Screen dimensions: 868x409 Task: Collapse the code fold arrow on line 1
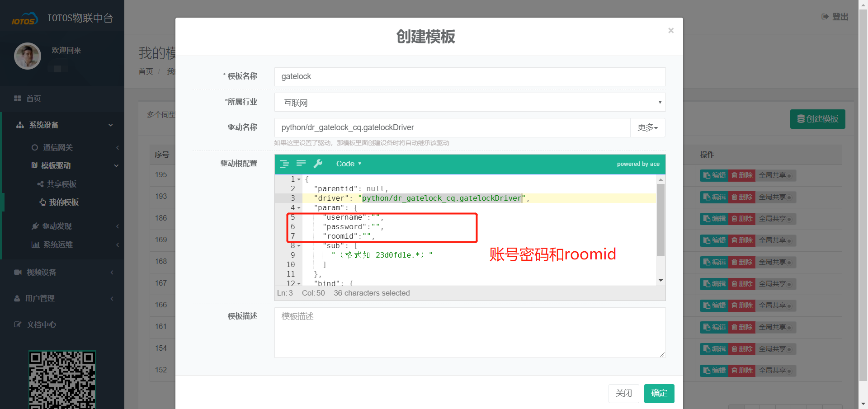(299, 179)
